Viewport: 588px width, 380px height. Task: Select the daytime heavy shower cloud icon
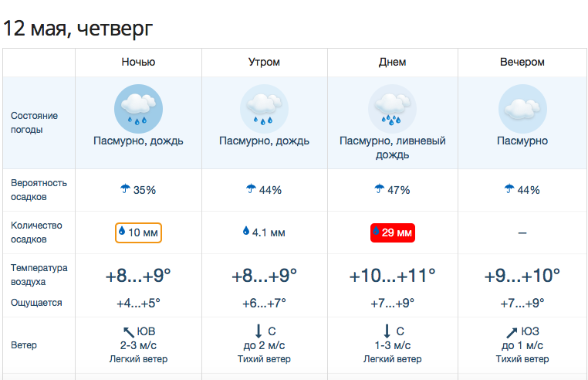click(392, 109)
